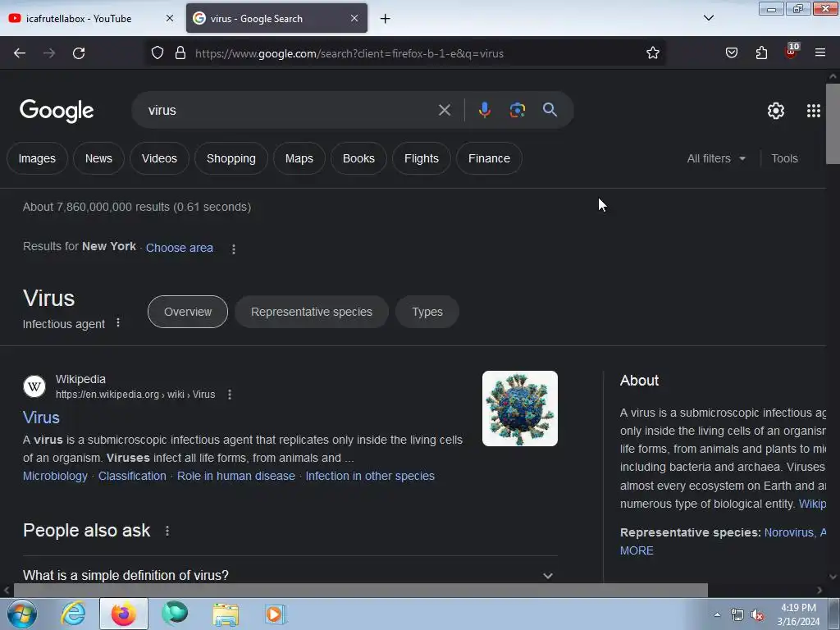Image resolution: width=840 pixels, height=630 pixels.
Task: Select the Representative species chip
Action: coord(311,312)
